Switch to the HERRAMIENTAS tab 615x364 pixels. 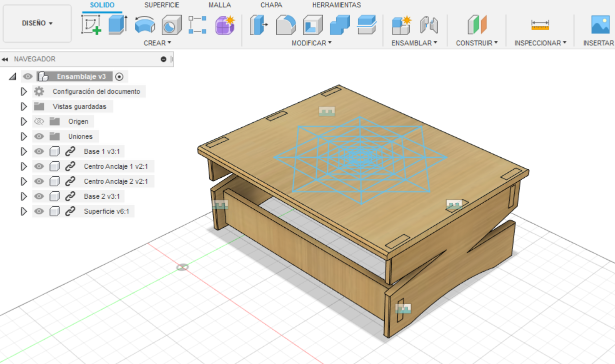(337, 5)
